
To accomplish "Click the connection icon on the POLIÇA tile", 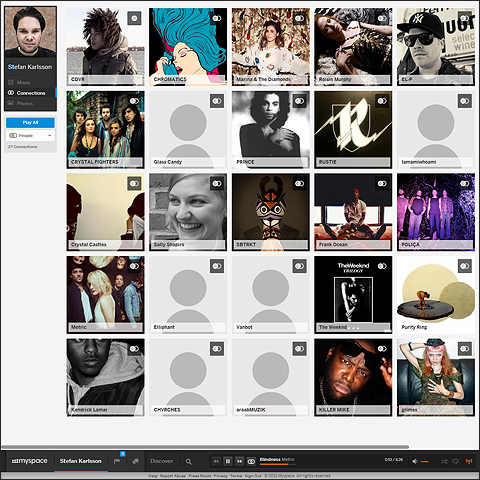I will (x=465, y=183).
